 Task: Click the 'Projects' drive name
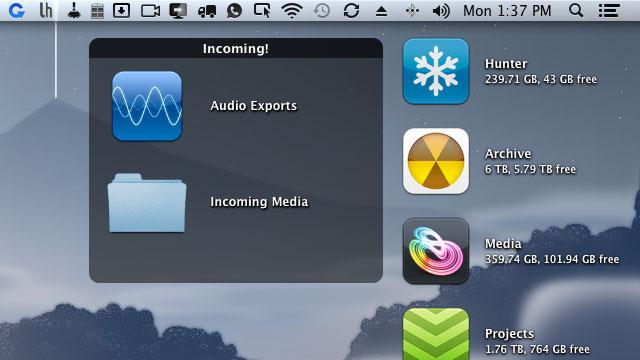click(x=509, y=334)
